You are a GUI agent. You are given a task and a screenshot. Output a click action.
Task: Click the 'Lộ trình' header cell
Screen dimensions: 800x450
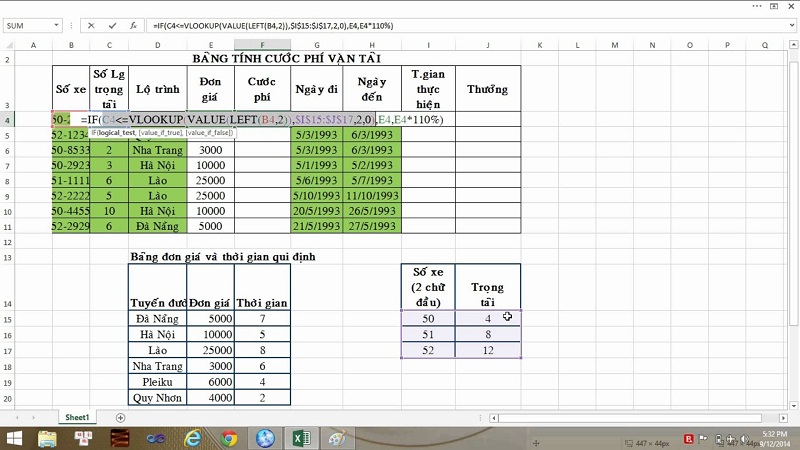point(158,89)
